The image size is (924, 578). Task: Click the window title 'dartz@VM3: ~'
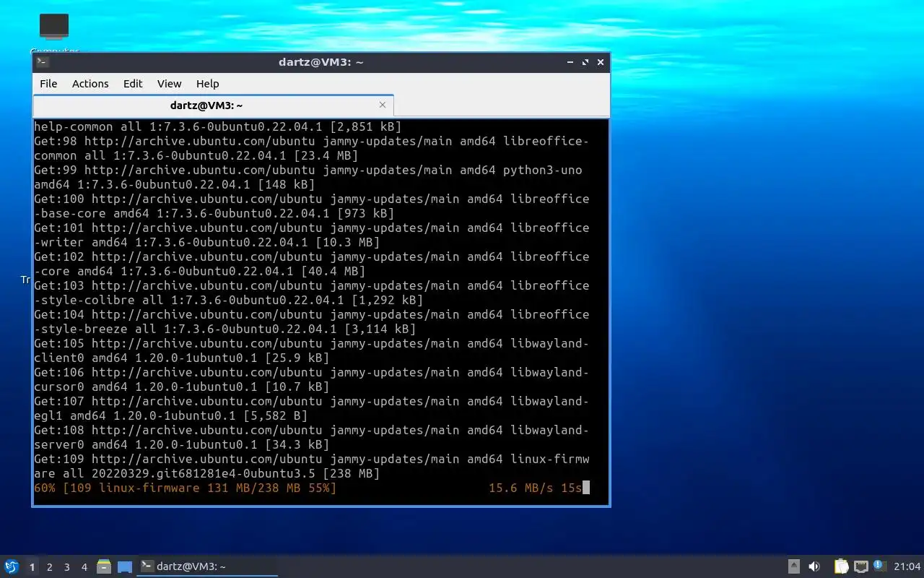321,62
